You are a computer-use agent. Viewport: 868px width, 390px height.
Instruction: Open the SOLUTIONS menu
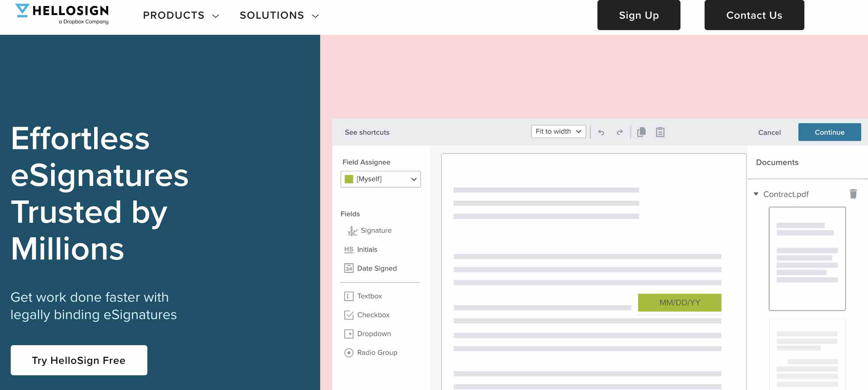[279, 15]
